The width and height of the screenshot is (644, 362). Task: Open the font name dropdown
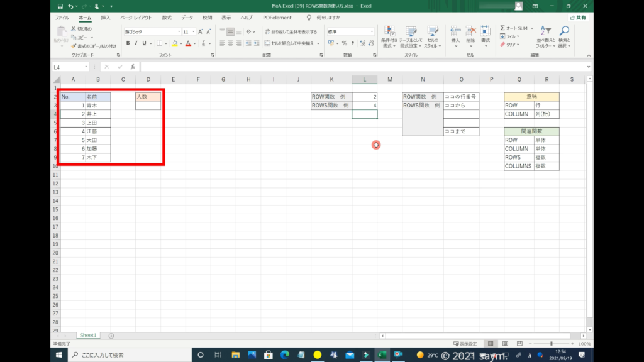pos(178,31)
